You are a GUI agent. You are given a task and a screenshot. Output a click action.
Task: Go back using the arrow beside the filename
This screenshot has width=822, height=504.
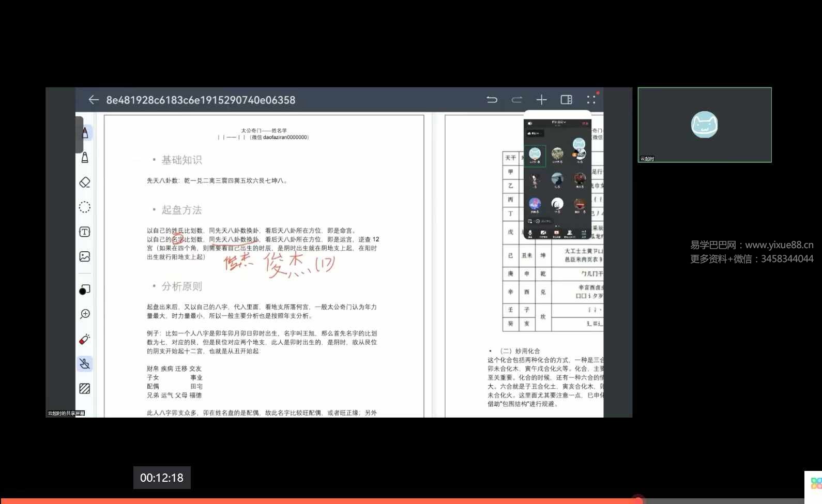pyautogui.click(x=94, y=100)
